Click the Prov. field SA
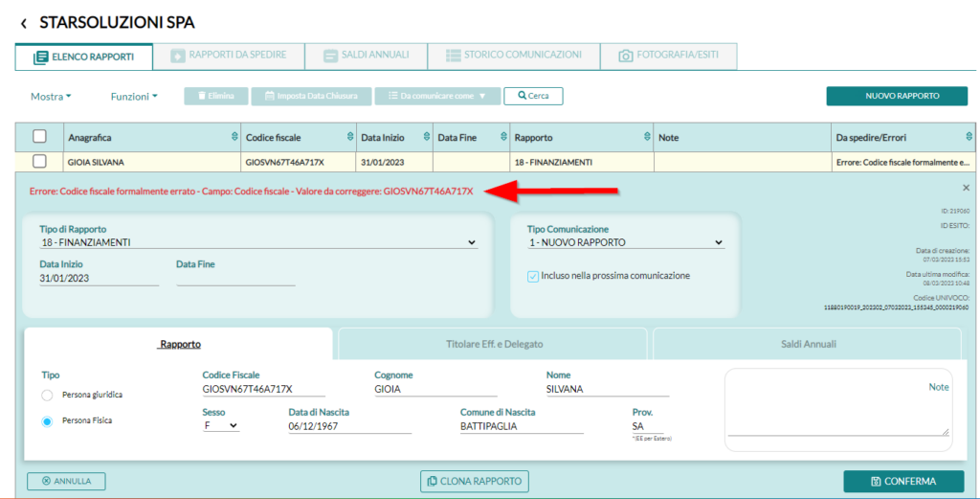The image size is (980, 499). tap(648, 426)
